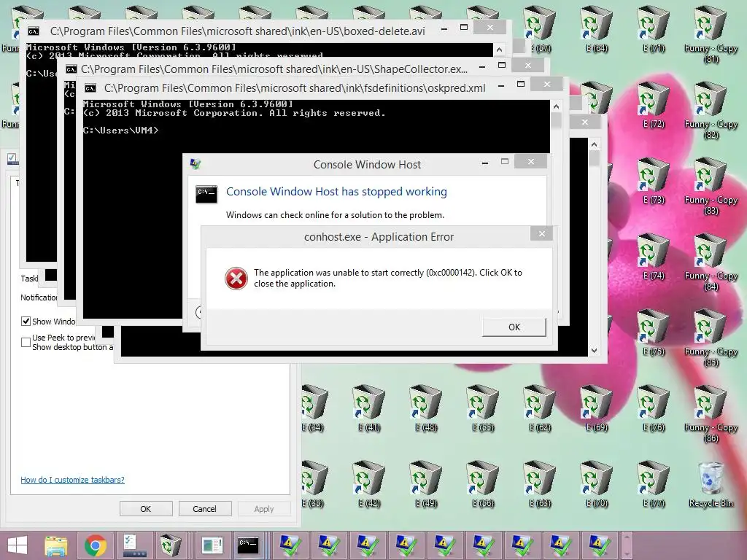Viewport: 747px width, 560px height.
Task: Click scroll down arrow of the rearmost console window
Action: click(594, 351)
